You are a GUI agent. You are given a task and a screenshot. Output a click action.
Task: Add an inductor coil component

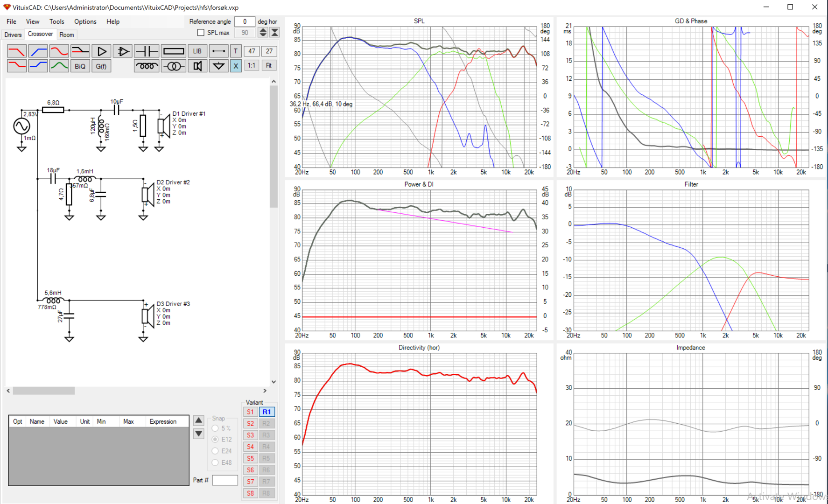tap(147, 66)
